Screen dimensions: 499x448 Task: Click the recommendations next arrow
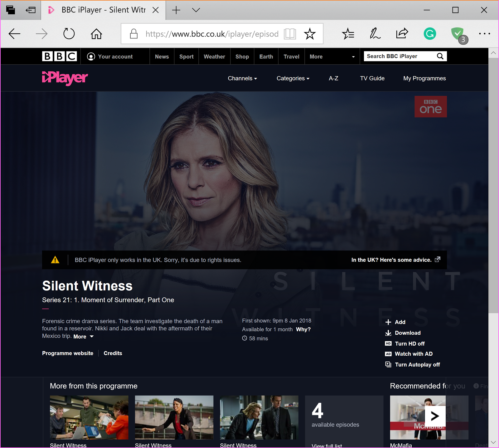pos(435,416)
